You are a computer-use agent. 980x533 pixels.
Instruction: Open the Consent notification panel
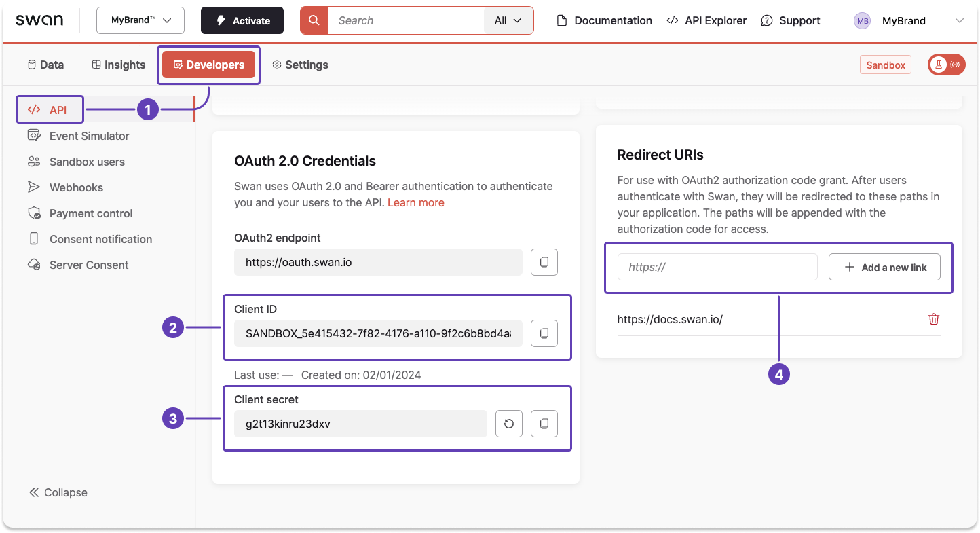(100, 238)
